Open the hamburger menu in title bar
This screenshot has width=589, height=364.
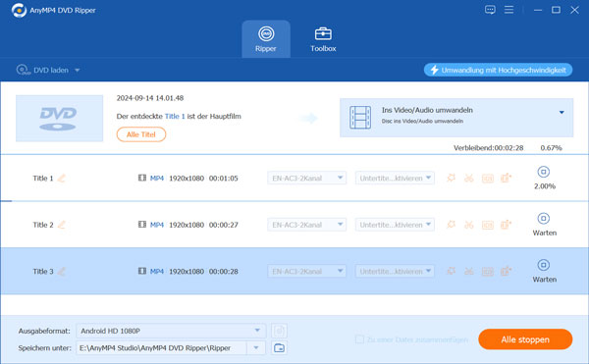pos(509,10)
